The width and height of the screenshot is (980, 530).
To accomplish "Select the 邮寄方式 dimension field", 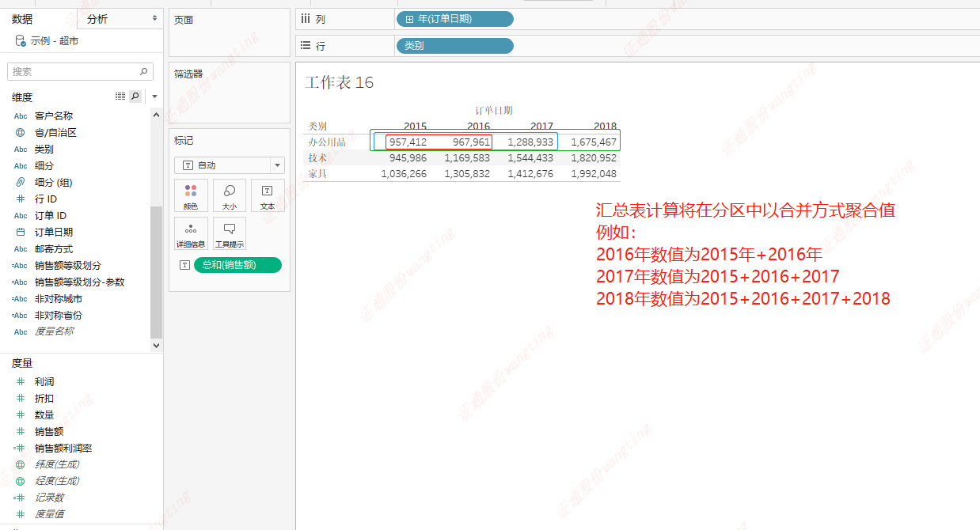I will click(x=54, y=249).
